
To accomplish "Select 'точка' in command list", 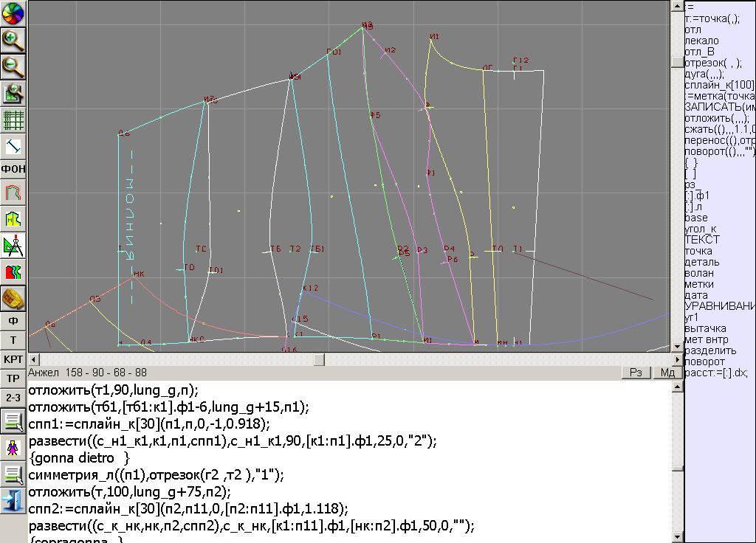I will (x=698, y=251).
